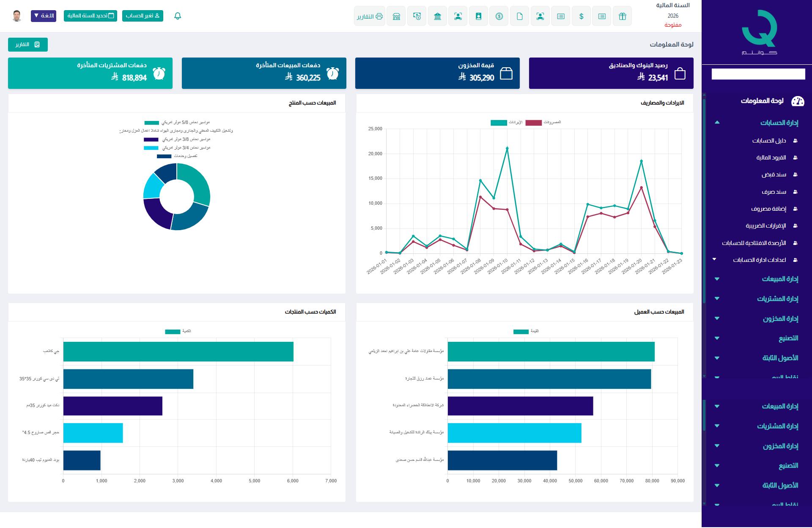
Task: Click the dollar sign toolbar icon
Action: (581, 16)
